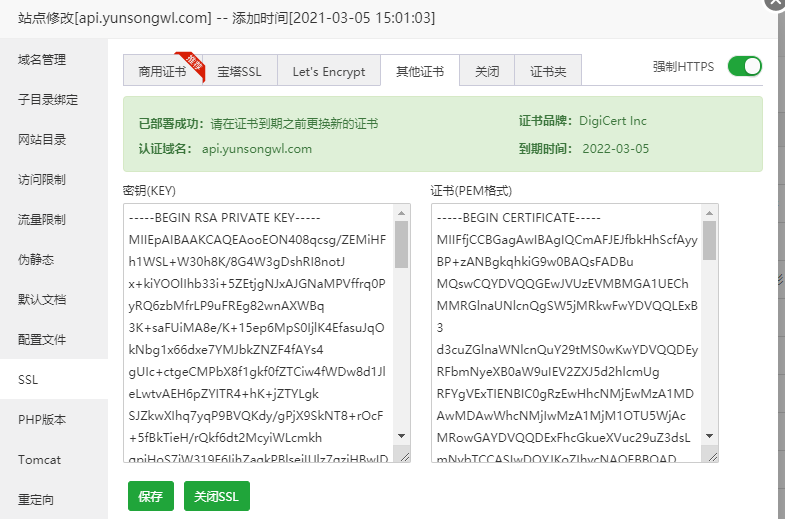Select the 其他证书 tab
This screenshot has height=519, width=785.
420,72
